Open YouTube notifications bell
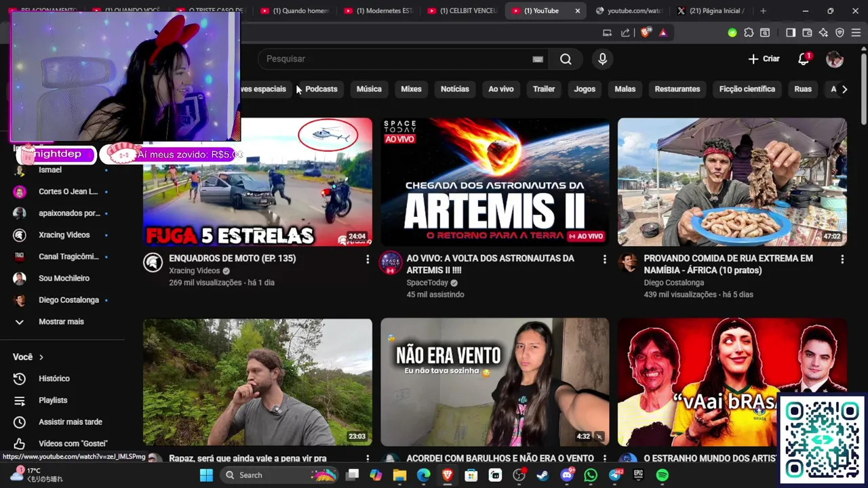Viewport: 868px width, 488px height. [804, 59]
